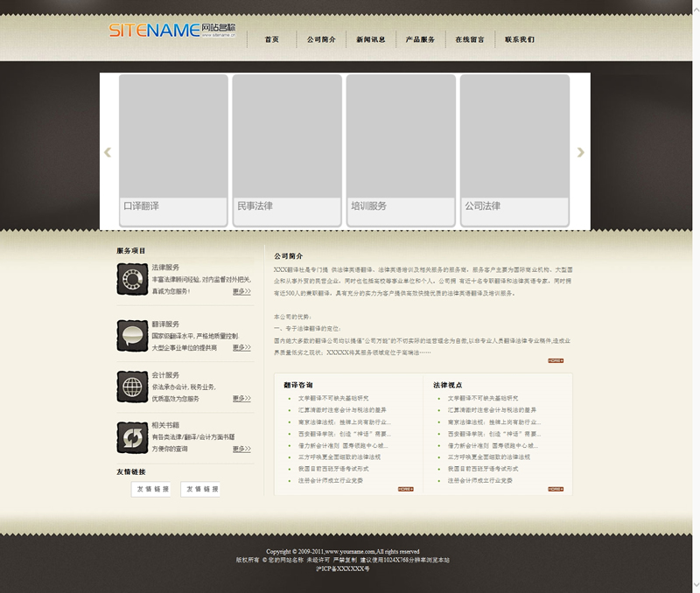Click 更多>> link under 法律服务
This screenshot has width=700, height=593.
coord(241,291)
